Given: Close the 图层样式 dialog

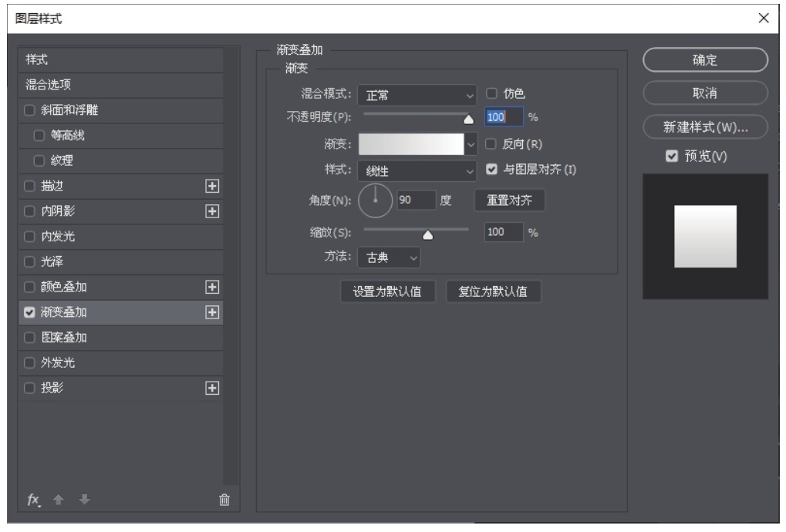Looking at the screenshot, I should tap(764, 19).
